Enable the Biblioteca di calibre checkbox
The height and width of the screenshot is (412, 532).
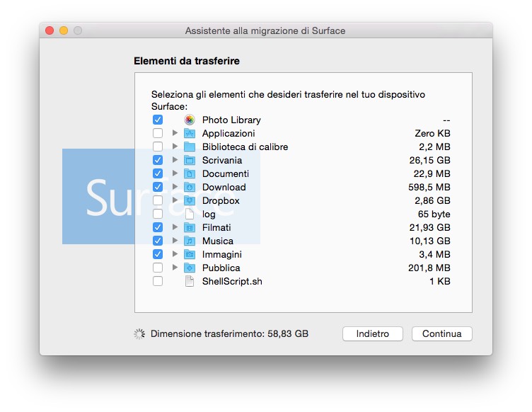[158, 147]
